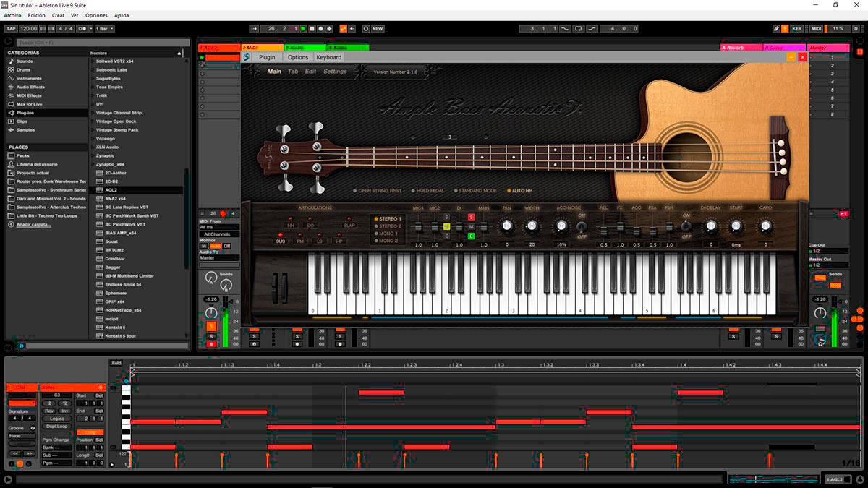
Task: Click the MIDI overdub plus icon
Action: click(x=330, y=28)
